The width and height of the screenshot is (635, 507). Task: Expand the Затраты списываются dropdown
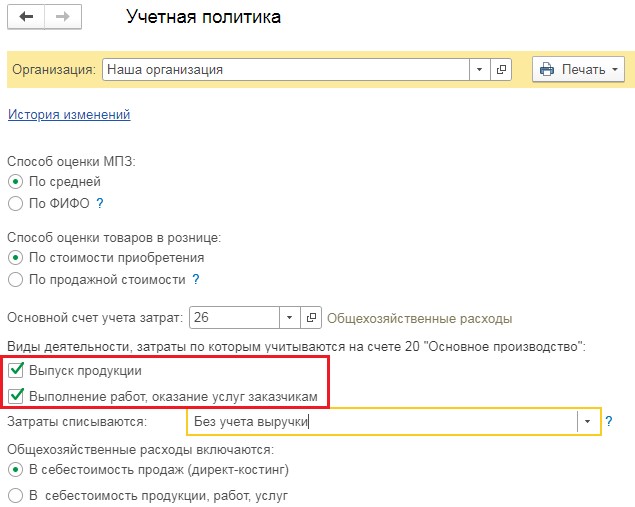pos(588,422)
